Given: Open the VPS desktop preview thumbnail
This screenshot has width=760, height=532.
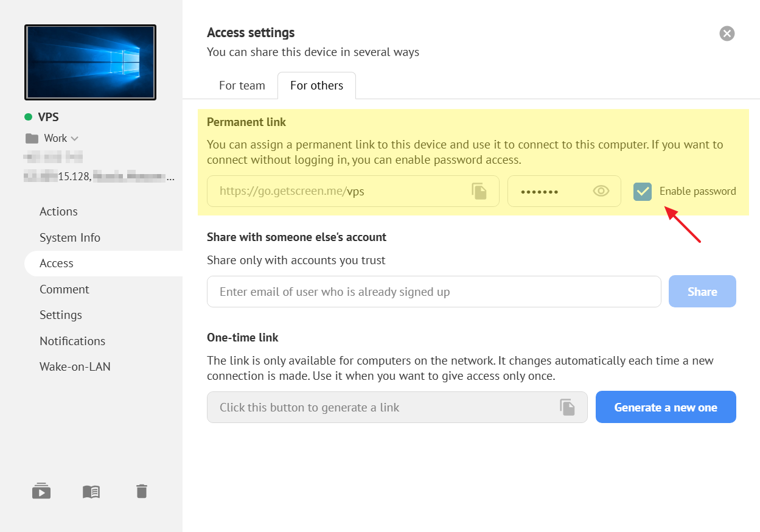Looking at the screenshot, I should coord(90,62).
